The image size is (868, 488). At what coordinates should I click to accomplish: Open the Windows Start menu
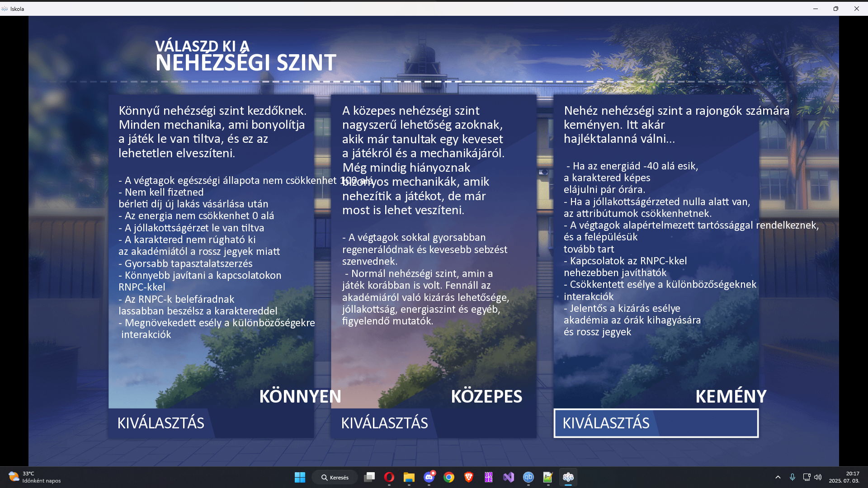[x=300, y=477]
